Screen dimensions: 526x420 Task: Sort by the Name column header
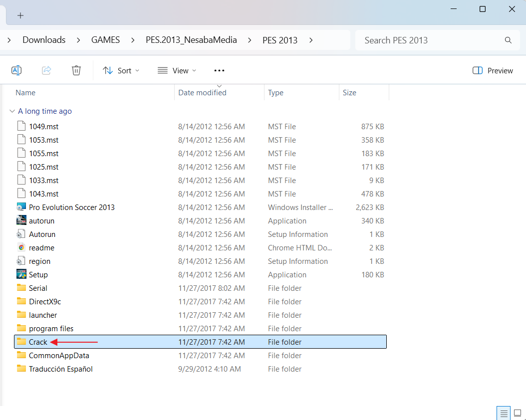[x=25, y=92]
